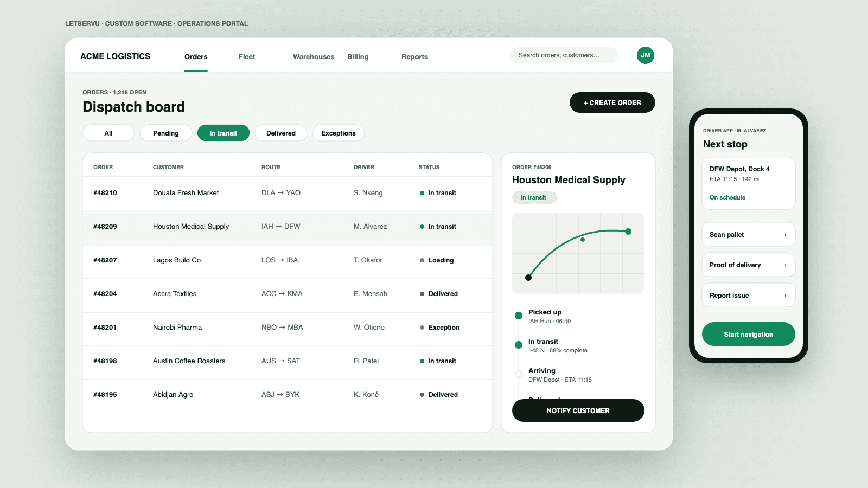Click the status dot for order #48207
This screenshot has width=868, height=488.
(422, 260)
